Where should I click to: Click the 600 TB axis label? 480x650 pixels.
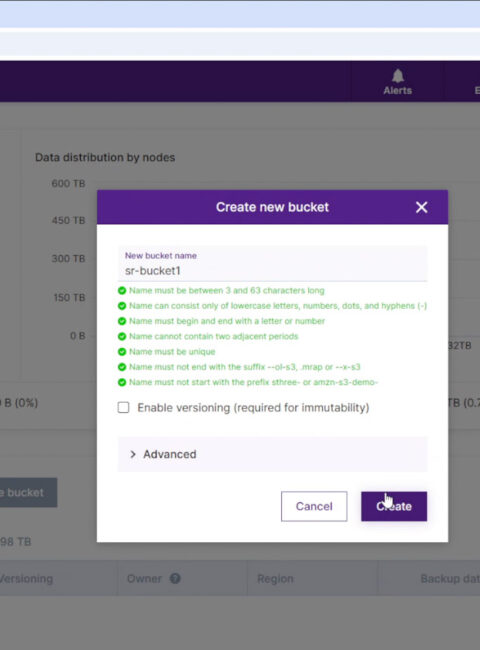coord(68,183)
